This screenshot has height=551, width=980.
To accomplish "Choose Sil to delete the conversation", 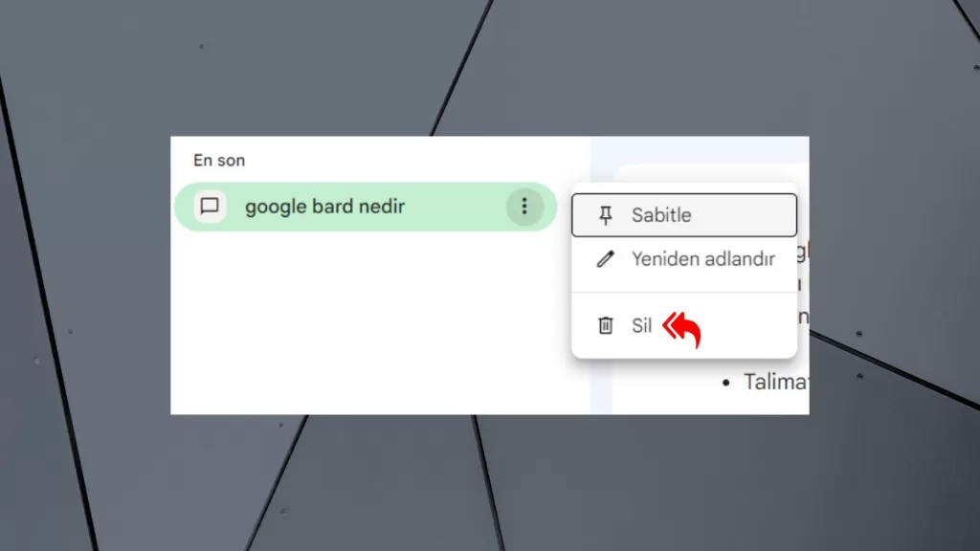I will [x=684, y=325].
